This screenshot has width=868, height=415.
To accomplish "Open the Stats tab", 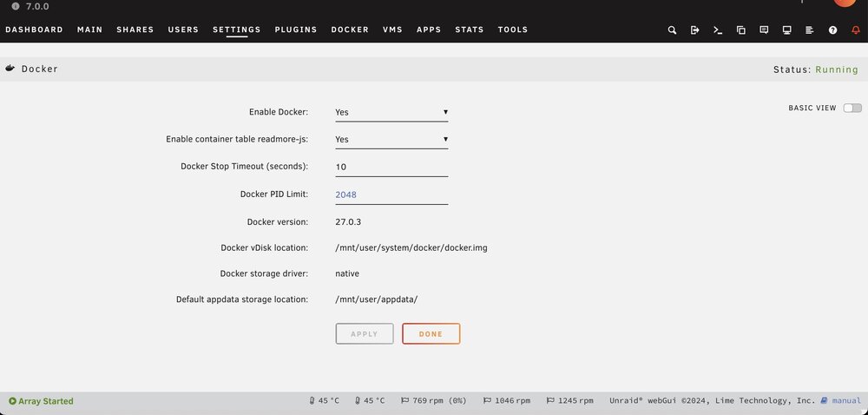I will click(470, 30).
